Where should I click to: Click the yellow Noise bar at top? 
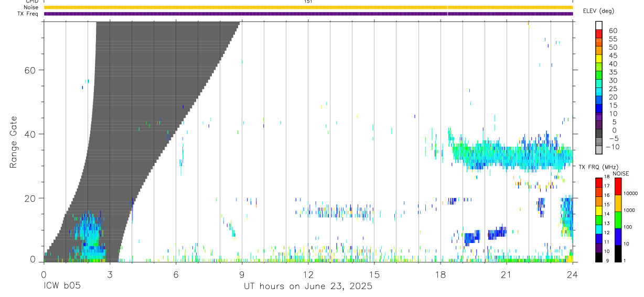[x=308, y=7]
